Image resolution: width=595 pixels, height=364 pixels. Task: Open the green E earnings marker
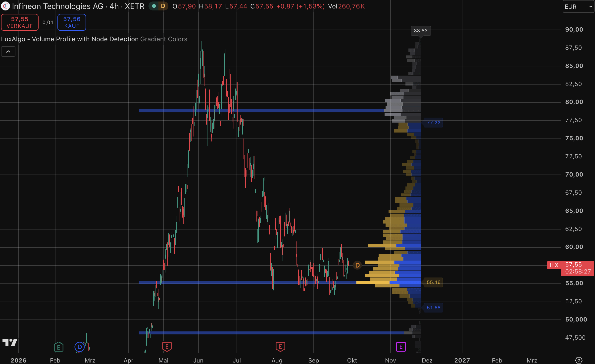tap(59, 347)
